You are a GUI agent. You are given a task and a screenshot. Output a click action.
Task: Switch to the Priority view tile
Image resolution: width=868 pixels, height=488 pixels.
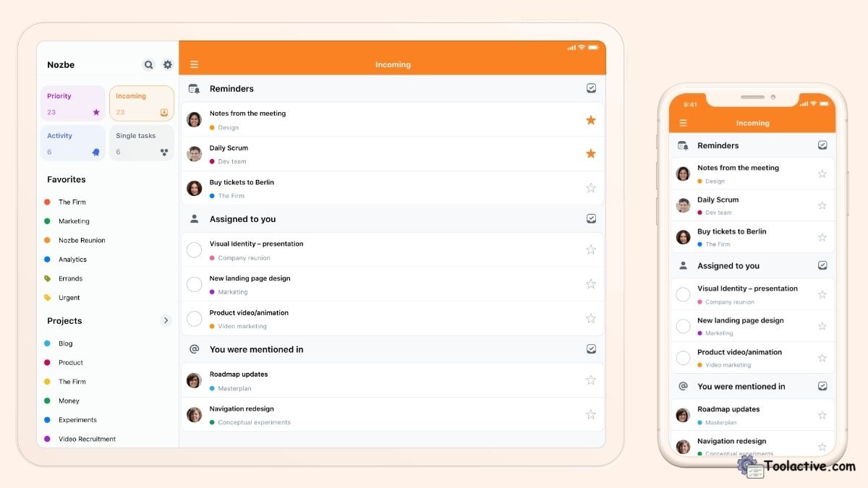(73, 103)
